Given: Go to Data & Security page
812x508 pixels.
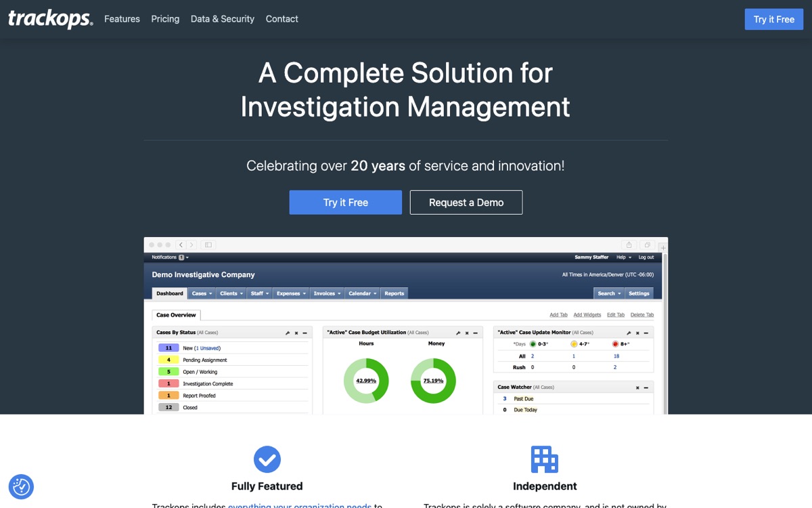Looking at the screenshot, I should (223, 19).
